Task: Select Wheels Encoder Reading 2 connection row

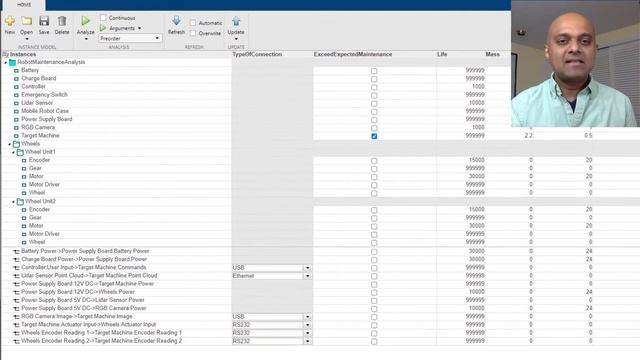Action: click(x=102, y=341)
